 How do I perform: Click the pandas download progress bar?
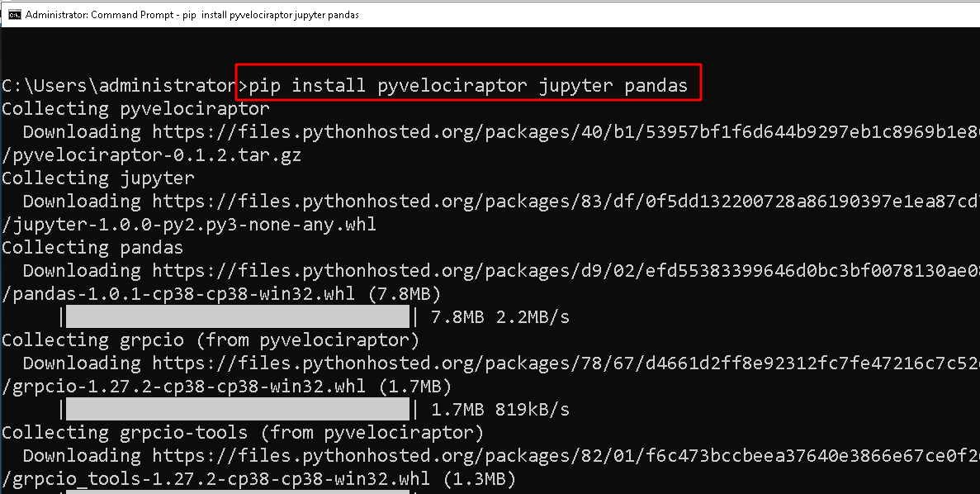237,316
